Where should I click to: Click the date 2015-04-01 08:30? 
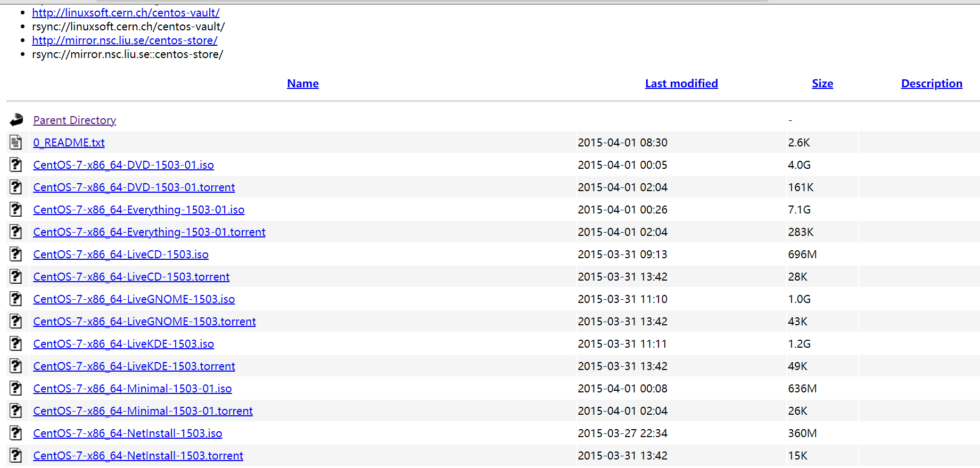tap(622, 143)
